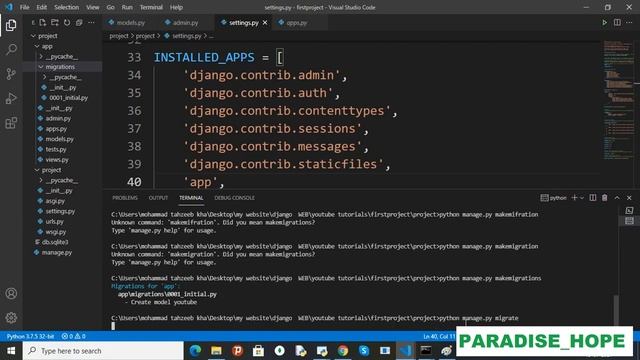Screen dimensions: 640x360
Task: Open the View menu
Action: click(x=93, y=7)
